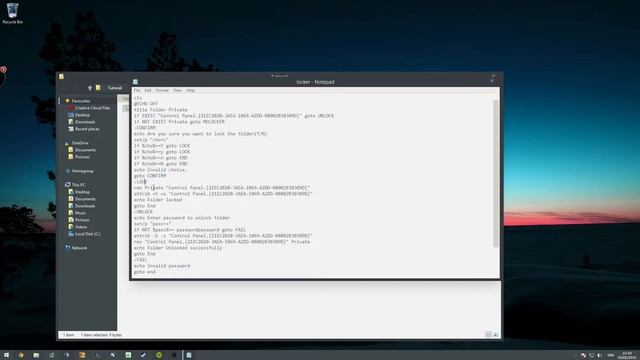Select Homegroup in Explorer sidebar
The width and height of the screenshot is (640, 360).
82,171
